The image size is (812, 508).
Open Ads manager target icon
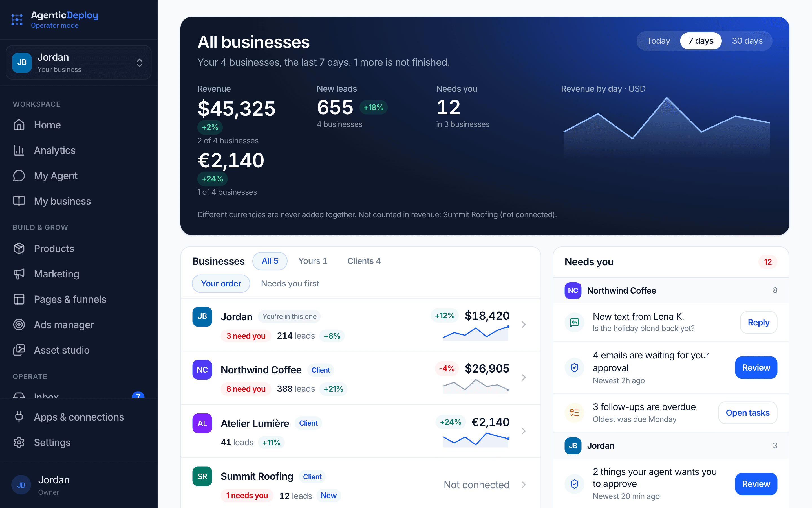pyautogui.click(x=19, y=325)
